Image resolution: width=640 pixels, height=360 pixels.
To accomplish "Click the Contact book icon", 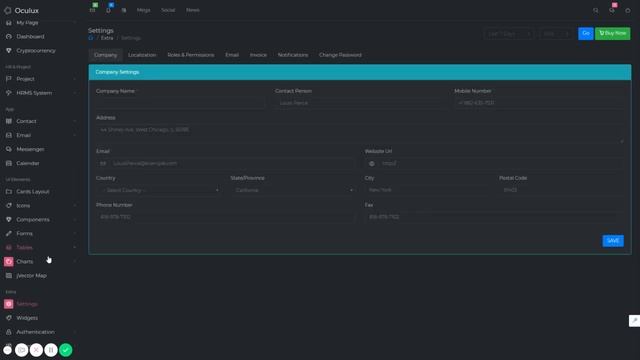I will [x=9, y=121].
